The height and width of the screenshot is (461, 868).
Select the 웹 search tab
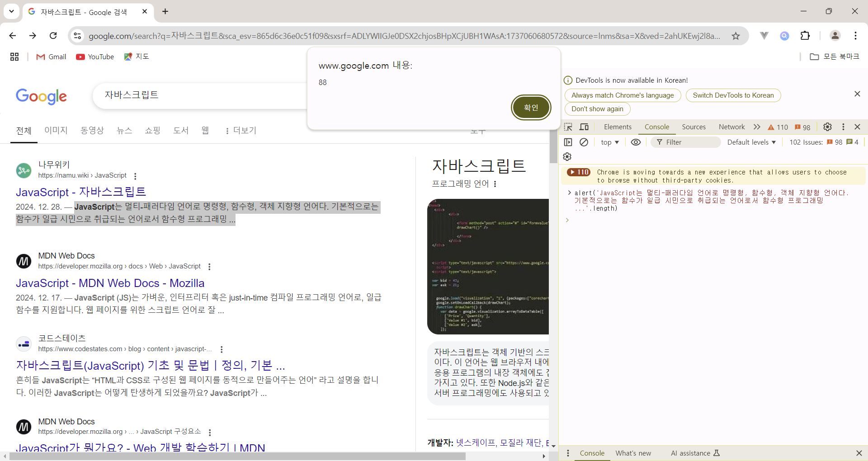pos(205,131)
